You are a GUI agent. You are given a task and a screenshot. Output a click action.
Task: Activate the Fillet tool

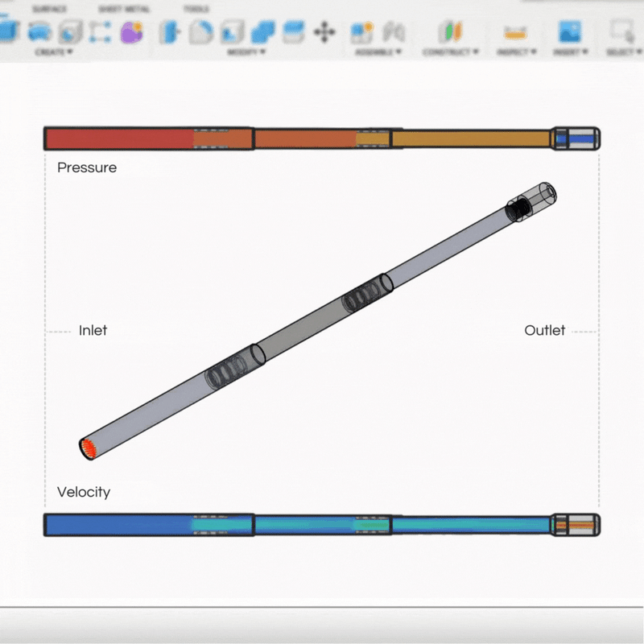point(200,32)
